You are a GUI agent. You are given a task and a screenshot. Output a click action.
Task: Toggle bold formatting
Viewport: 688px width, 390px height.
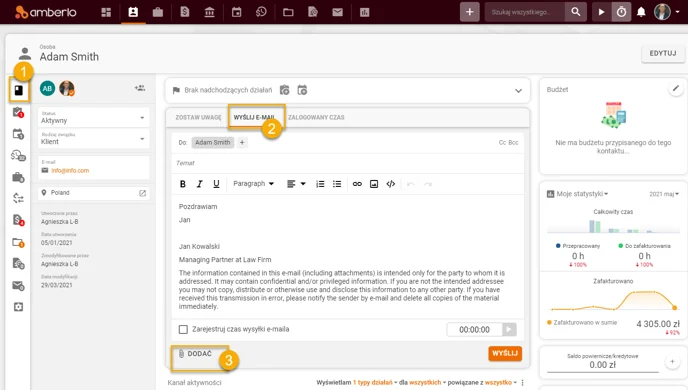183,184
